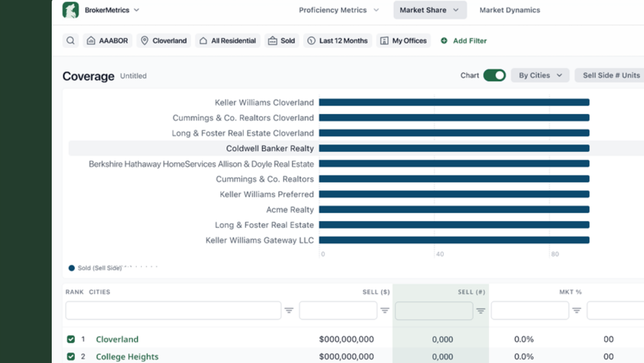This screenshot has width=644, height=363.
Task: Click the Keller Williams Preferred label
Action: pyautogui.click(x=267, y=194)
